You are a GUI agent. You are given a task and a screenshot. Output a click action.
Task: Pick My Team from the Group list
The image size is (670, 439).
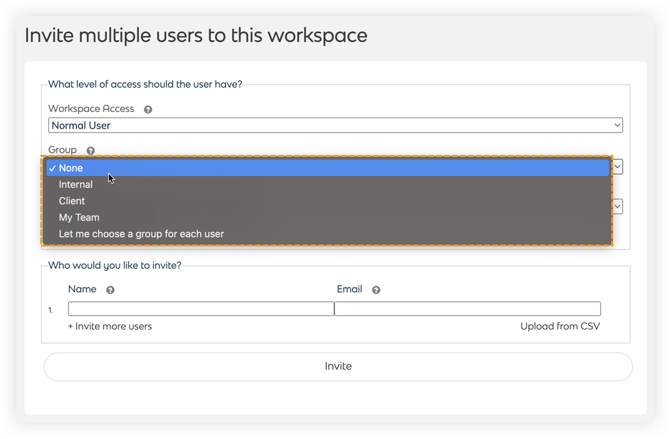click(x=328, y=218)
